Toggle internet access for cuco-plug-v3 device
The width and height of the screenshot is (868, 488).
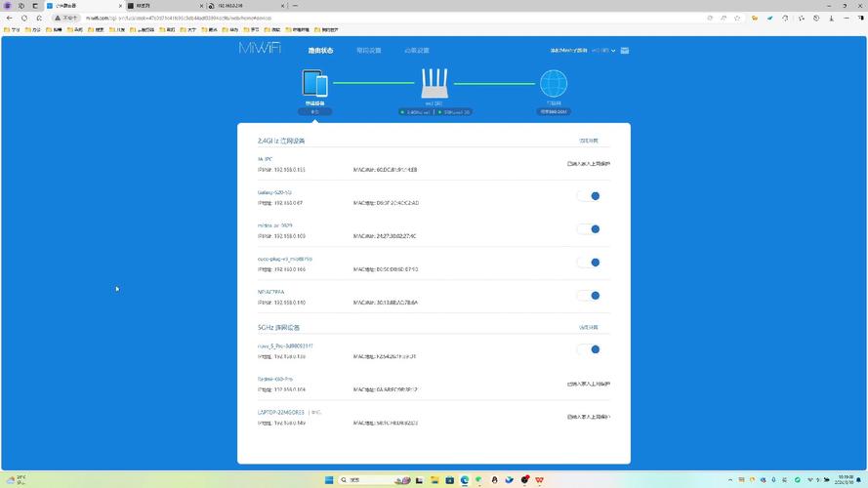coord(589,263)
